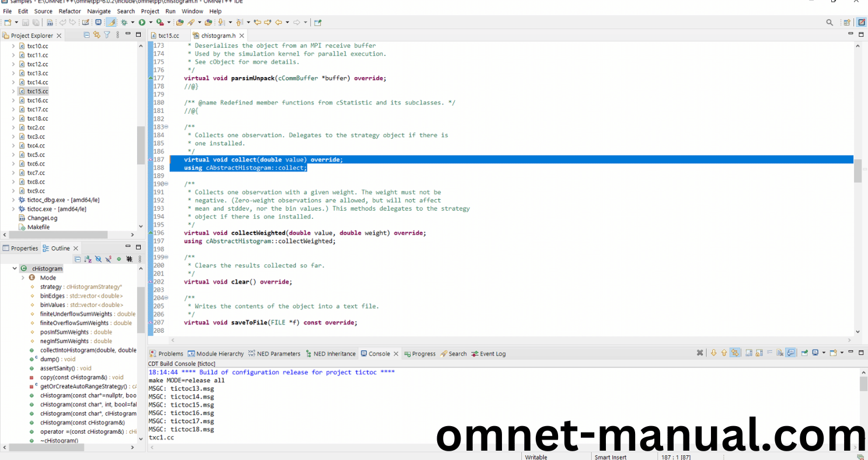Click the editor vertical scrollbar thumb
The image size is (868, 460).
(857, 171)
